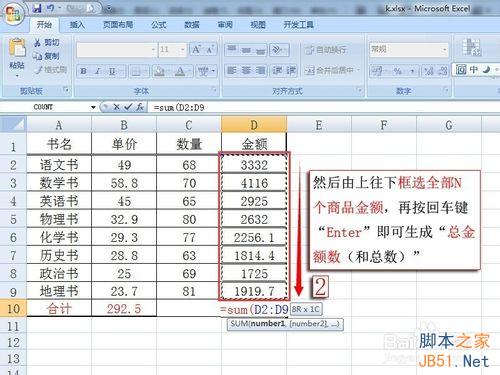This screenshot has width=500, height=375.
Task: Click the Decrease Indent icon
Action: (x=277, y=71)
